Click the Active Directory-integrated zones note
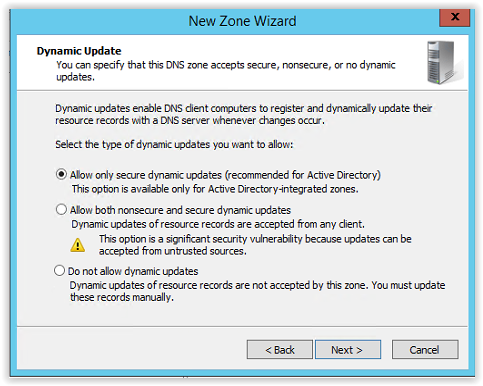Viewport: 483px width, 386px height. (x=215, y=189)
